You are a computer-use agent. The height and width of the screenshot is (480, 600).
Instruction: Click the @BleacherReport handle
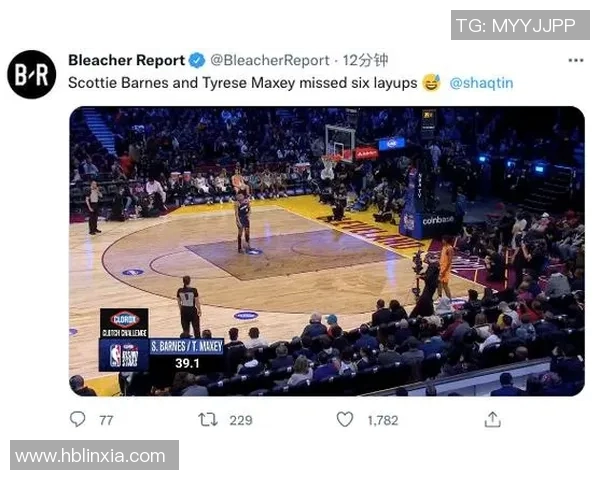coord(270,60)
